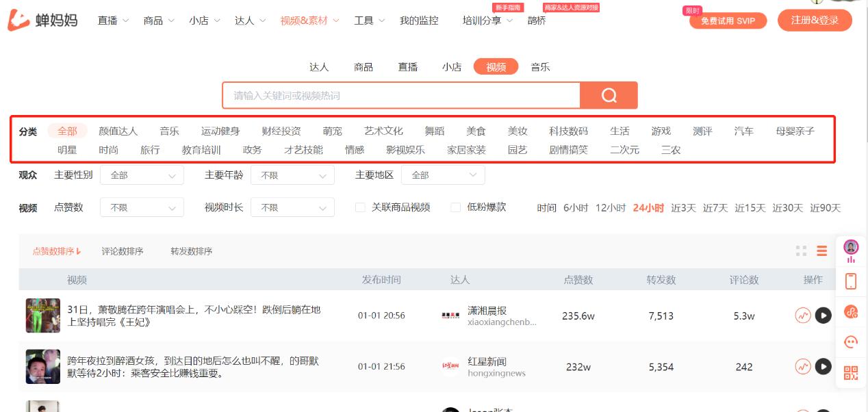Click the 免费试用 SVIP button
Viewport: 868px width, 412px height.
tap(728, 21)
